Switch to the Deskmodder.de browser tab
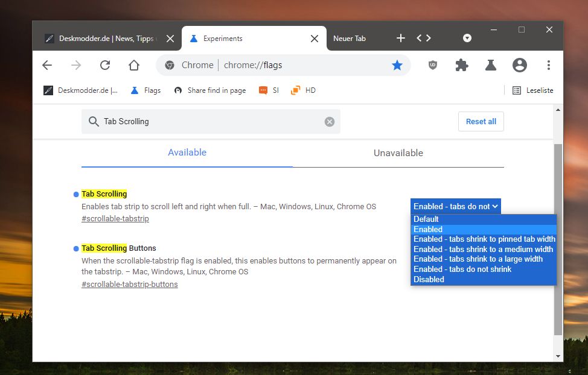The height and width of the screenshot is (375, 588). [x=106, y=39]
